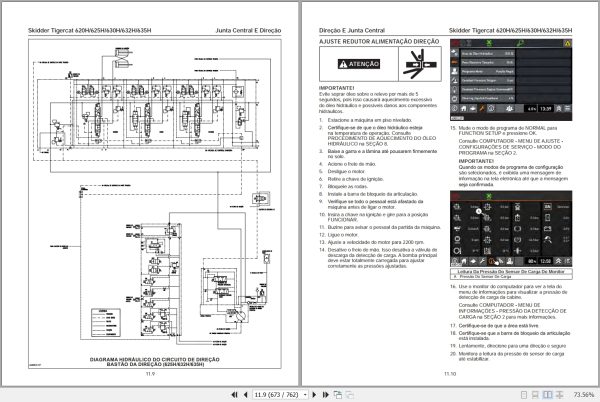Switch to continuous scrolling page view
Screen dimensions: 600x402
536,394
